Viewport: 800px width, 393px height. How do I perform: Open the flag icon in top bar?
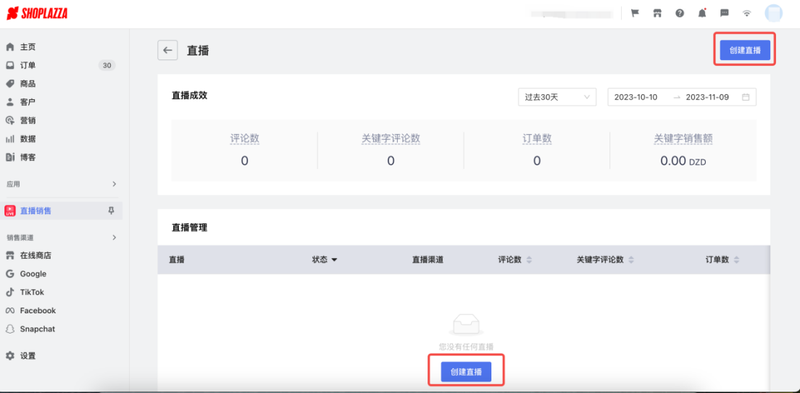[x=635, y=13]
